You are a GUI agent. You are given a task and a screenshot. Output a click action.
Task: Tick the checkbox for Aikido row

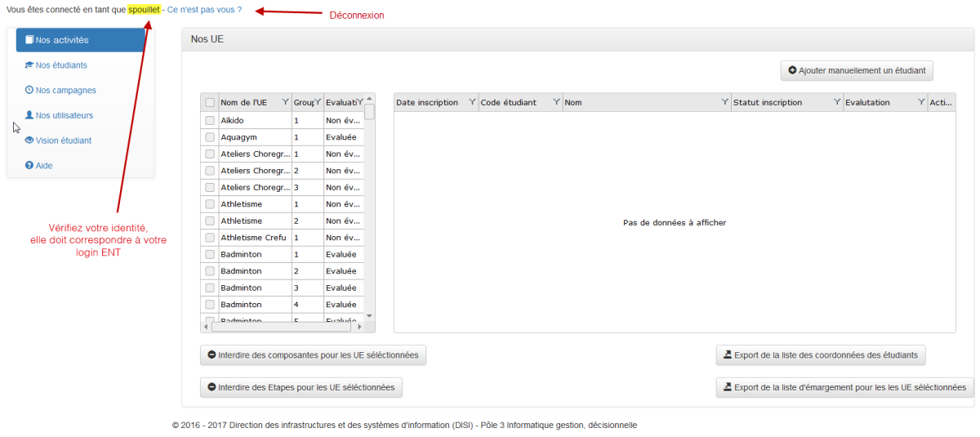pyautogui.click(x=210, y=120)
